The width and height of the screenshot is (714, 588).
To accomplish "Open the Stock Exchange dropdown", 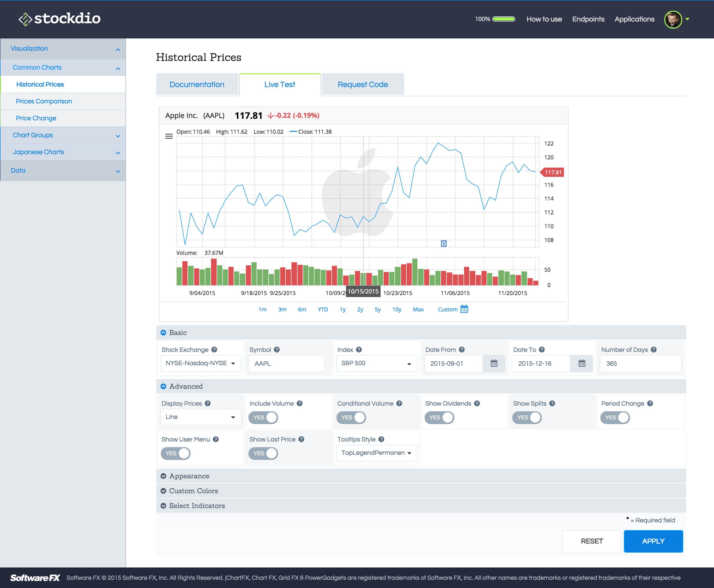I will [x=201, y=363].
